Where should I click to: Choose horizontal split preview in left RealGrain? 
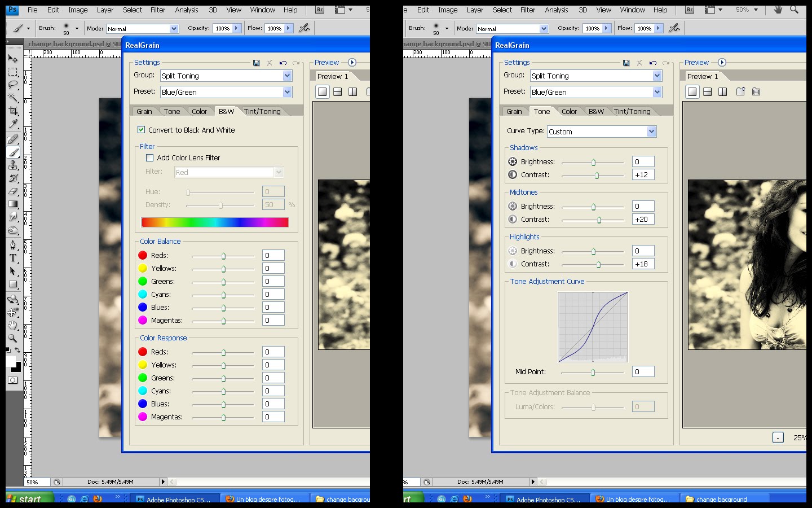(338, 91)
